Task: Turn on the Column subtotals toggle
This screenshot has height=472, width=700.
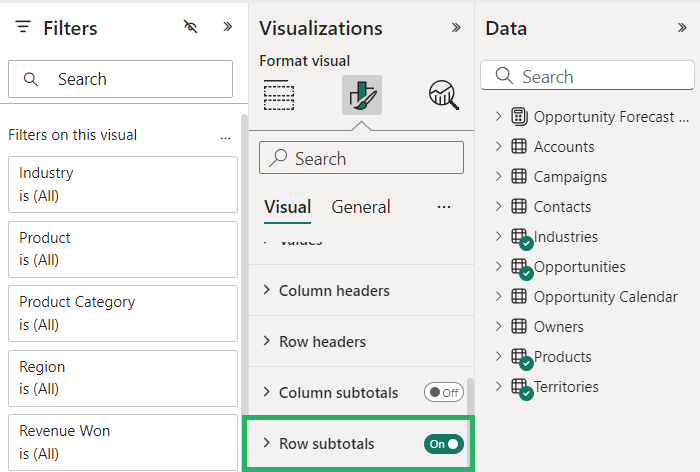Action: tap(444, 393)
